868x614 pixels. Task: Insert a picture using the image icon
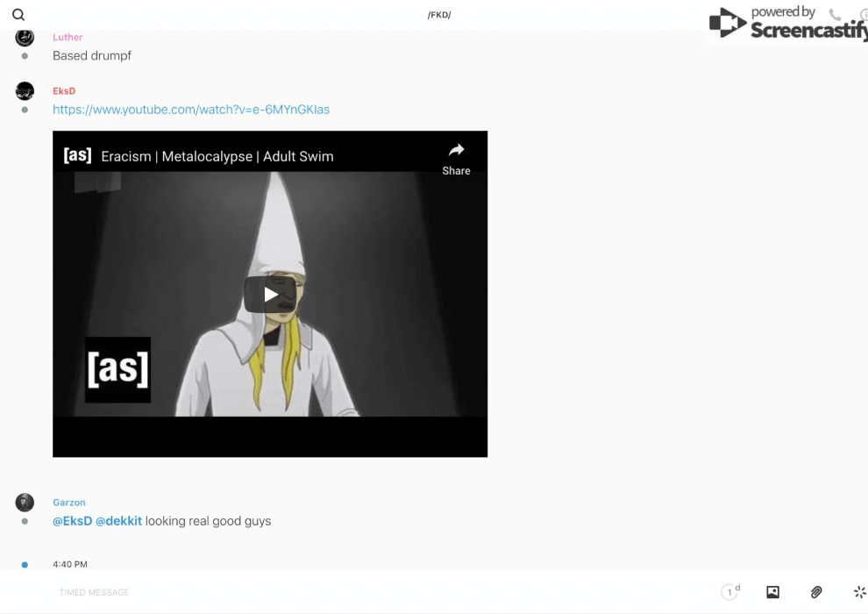pos(772,592)
